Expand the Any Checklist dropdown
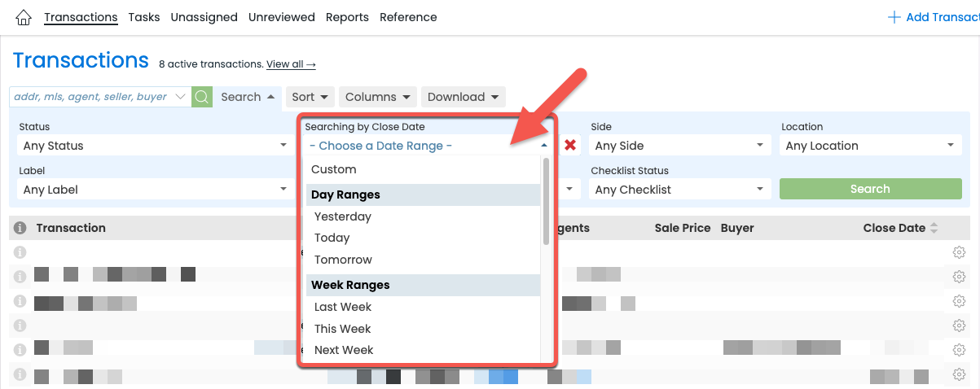Screen dimensions: 980x389 coord(680,190)
